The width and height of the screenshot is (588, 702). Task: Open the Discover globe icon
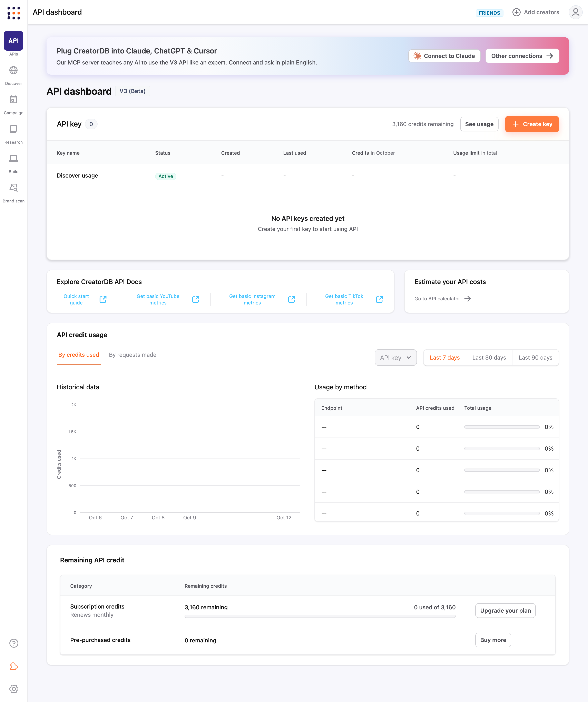13,70
